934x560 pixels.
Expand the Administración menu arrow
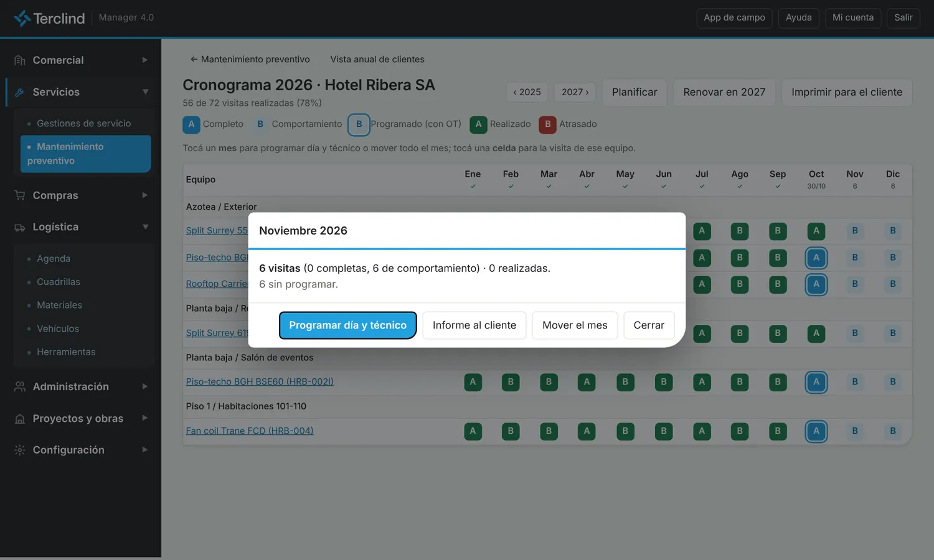click(x=145, y=386)
